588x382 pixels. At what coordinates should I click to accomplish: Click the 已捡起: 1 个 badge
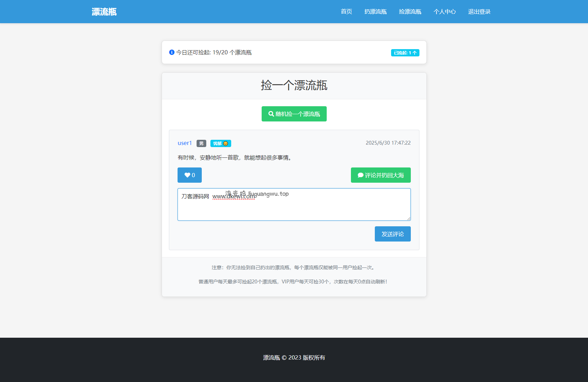pos(405,53)
